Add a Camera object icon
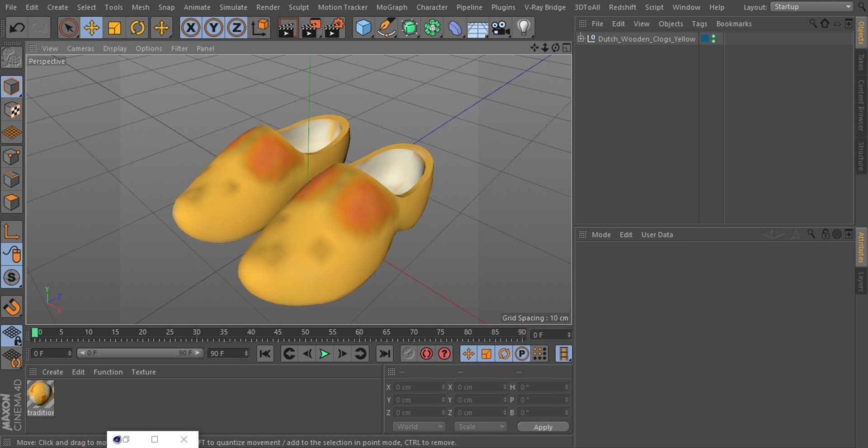 pyautogui.click(x=501, y=28)
